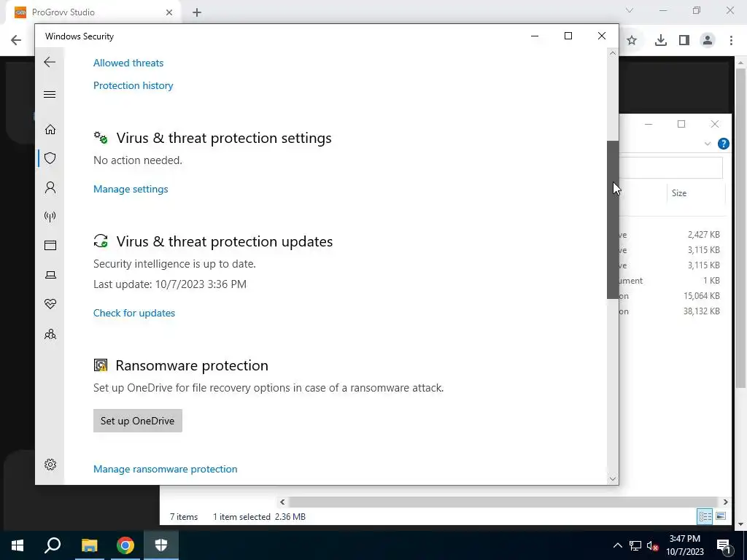
Task: Click File Explorer horizontal scrollbar left arrow
Action: click(x=282, y=502)
